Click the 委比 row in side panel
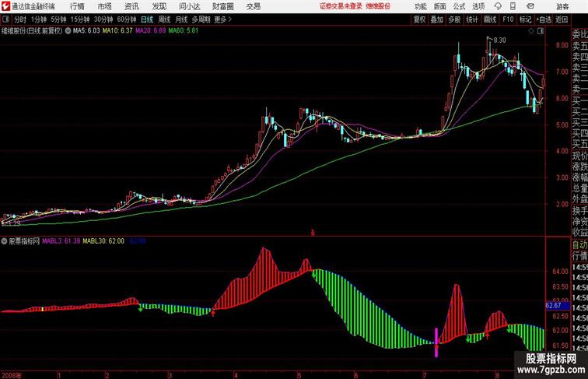 579,34
